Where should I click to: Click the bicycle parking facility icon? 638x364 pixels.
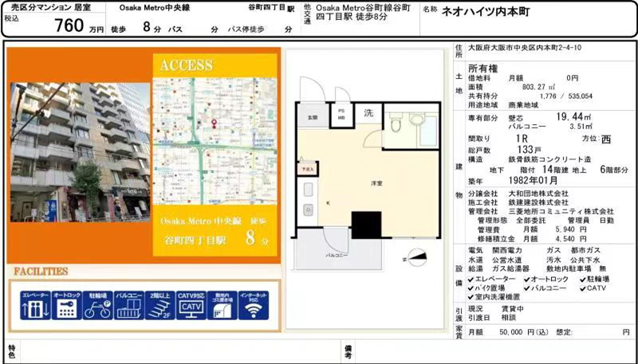point(97,306)
